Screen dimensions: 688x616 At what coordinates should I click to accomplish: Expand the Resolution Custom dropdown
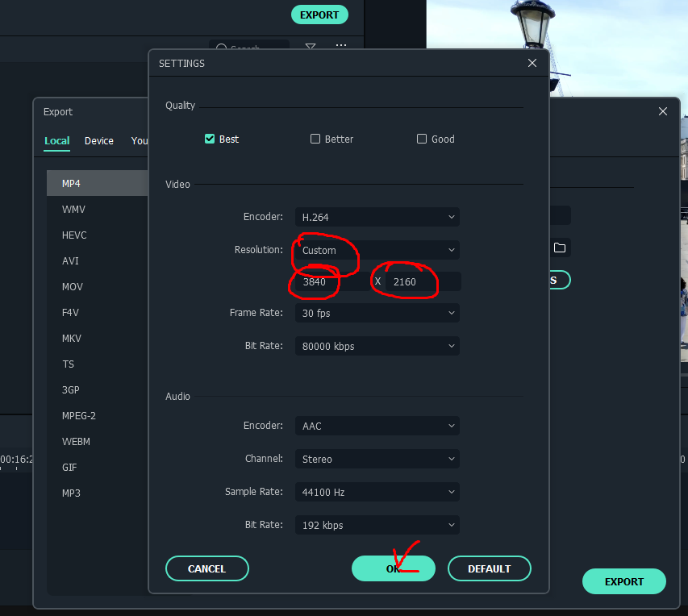click(377, 250)
